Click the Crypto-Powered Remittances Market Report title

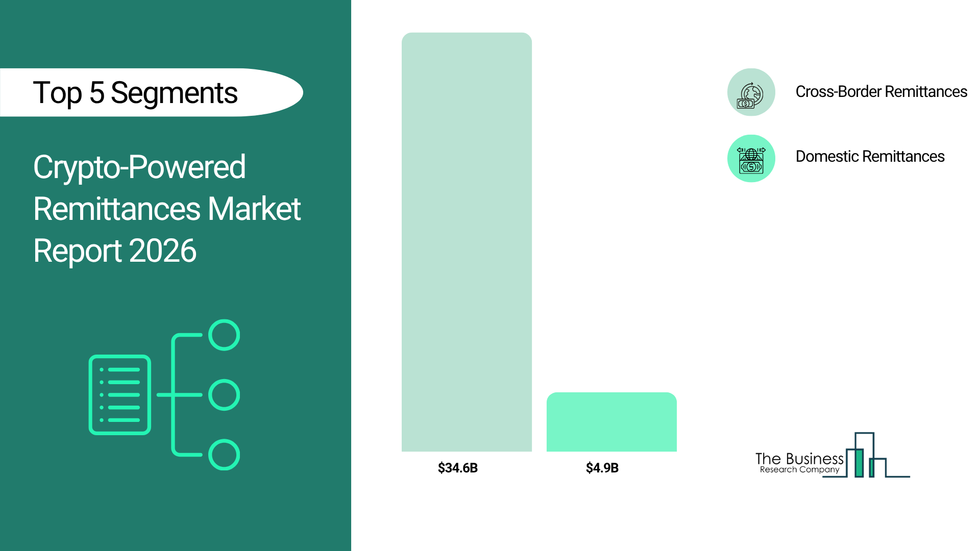pyautogui.click(x=167, y=208)
